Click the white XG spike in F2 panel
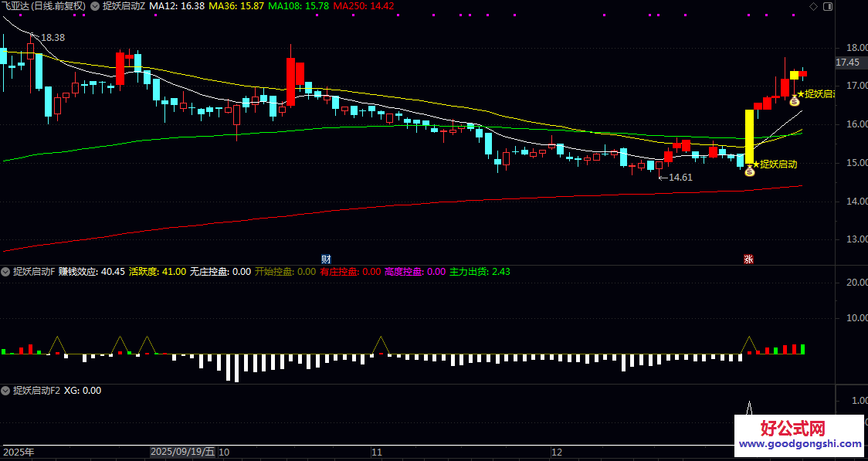The image size is (868, 461). tap(750, 408)
